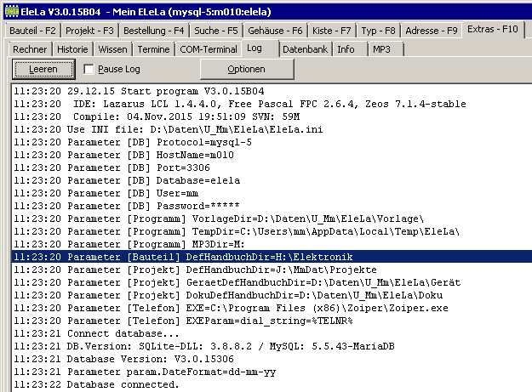Open the Rechner sub-tab
532x392 pixels.
30,49
